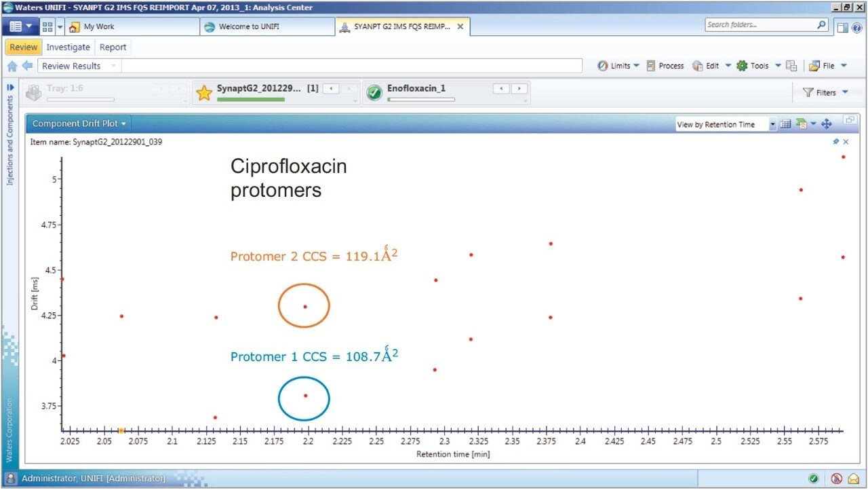Go to next component after Enofloxacin_1
868x490 pixels.
tap(520, 89)
